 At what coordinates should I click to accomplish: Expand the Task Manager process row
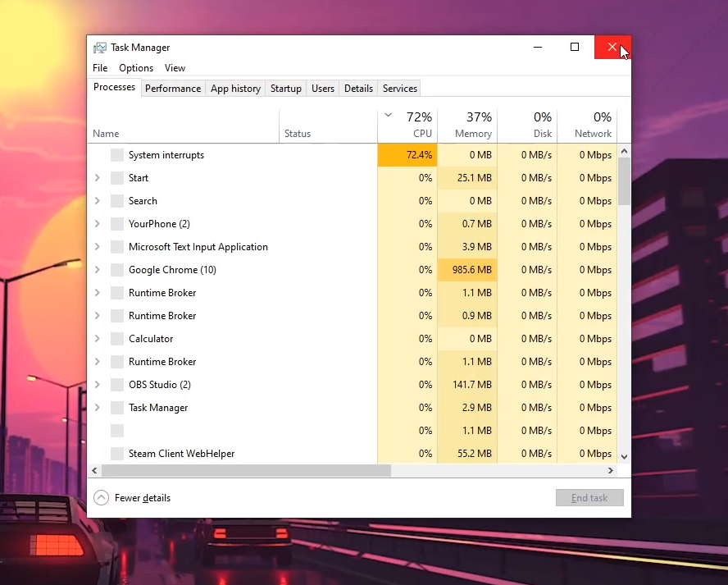[x=97, y=408]
